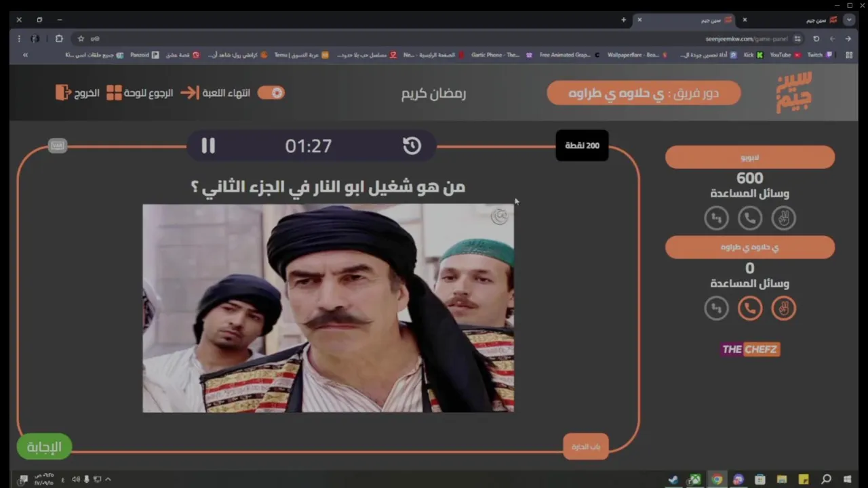Open the YouTube bookmark

[785, 55]
